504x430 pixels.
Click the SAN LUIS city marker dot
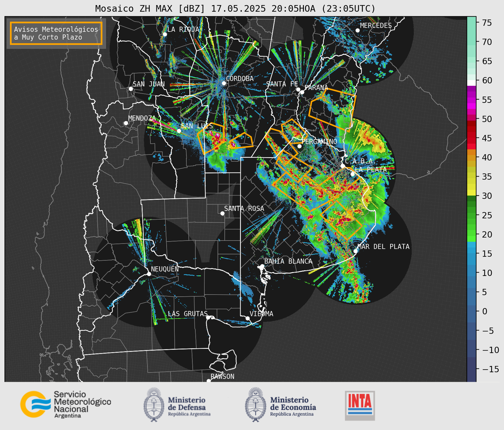(x=179, y=131)
